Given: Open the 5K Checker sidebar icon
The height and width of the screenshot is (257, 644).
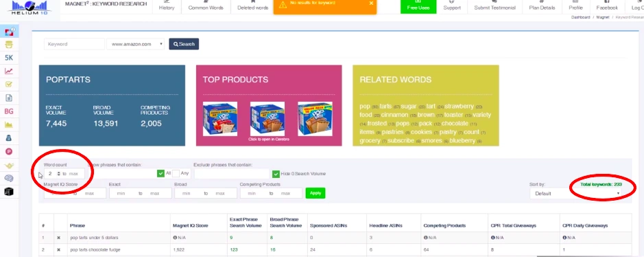Looking at the screenshot, I should click(x=9, y=58).
